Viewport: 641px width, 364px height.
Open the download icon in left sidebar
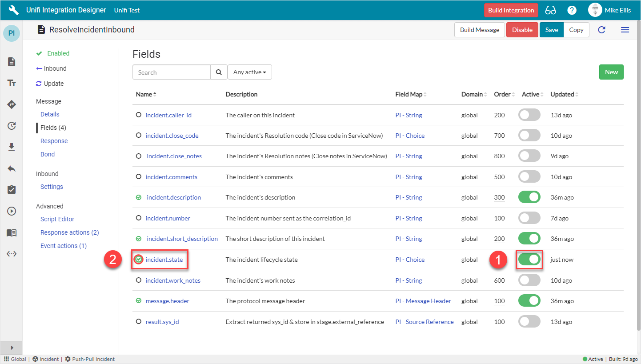pyautogui.click(x=12, y=147)
